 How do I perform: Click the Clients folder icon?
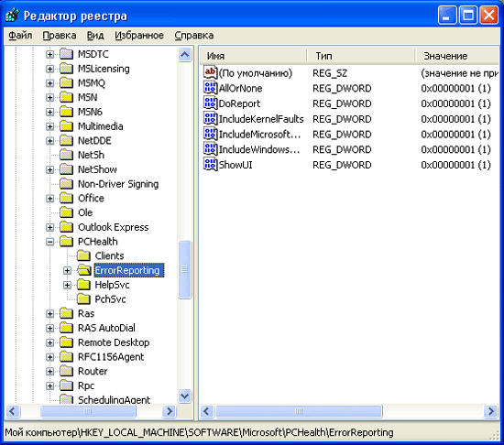click(83, 255)
